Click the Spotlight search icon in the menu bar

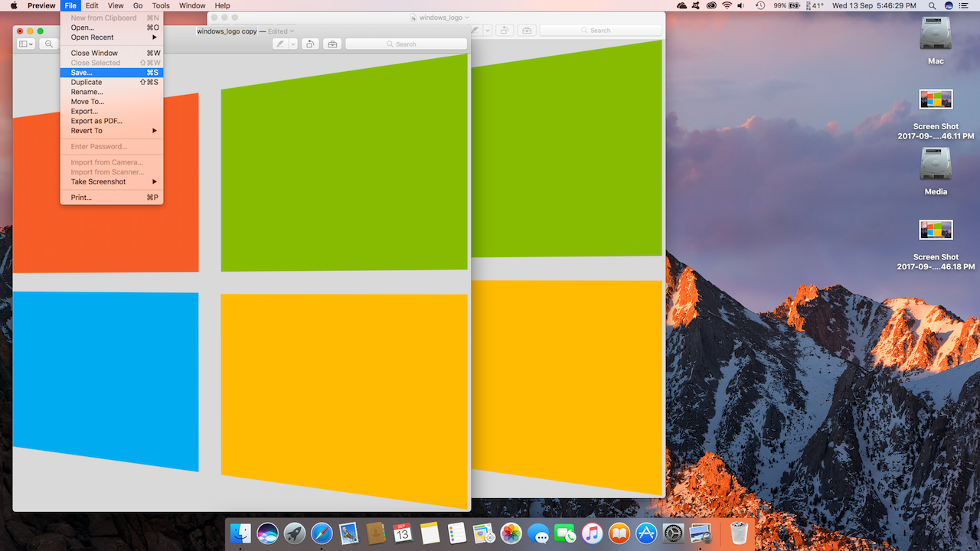pos(932,5)
